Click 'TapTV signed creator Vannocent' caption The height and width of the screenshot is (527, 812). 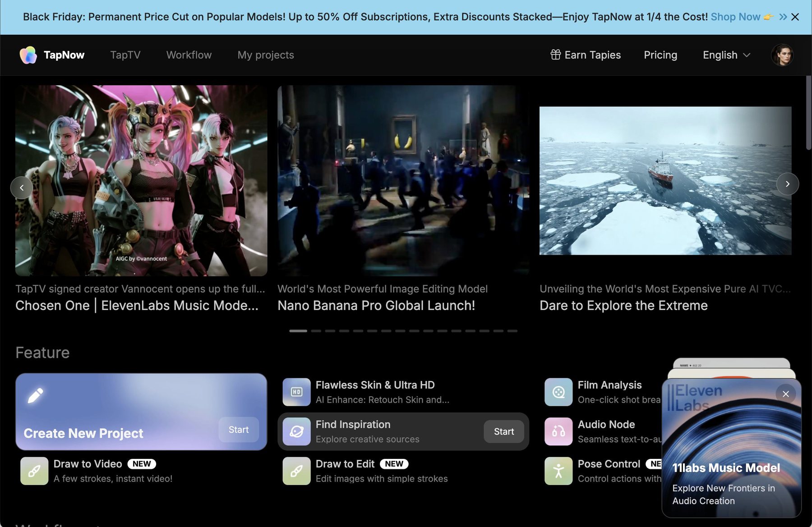click(x=140, y=289)
